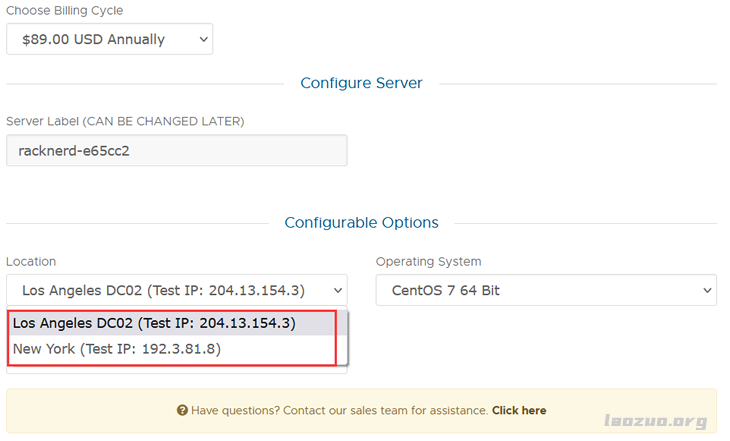Click the billing cycle dropdown chevron arrow

tap(203, 39)
